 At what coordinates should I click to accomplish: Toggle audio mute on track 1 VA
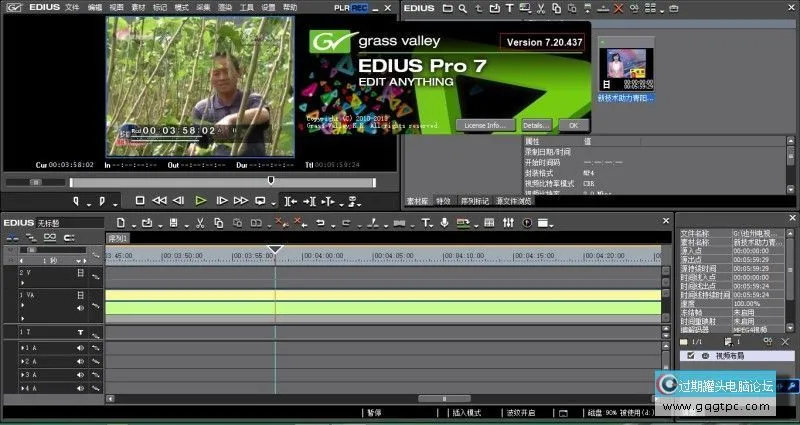click(81, 308)
